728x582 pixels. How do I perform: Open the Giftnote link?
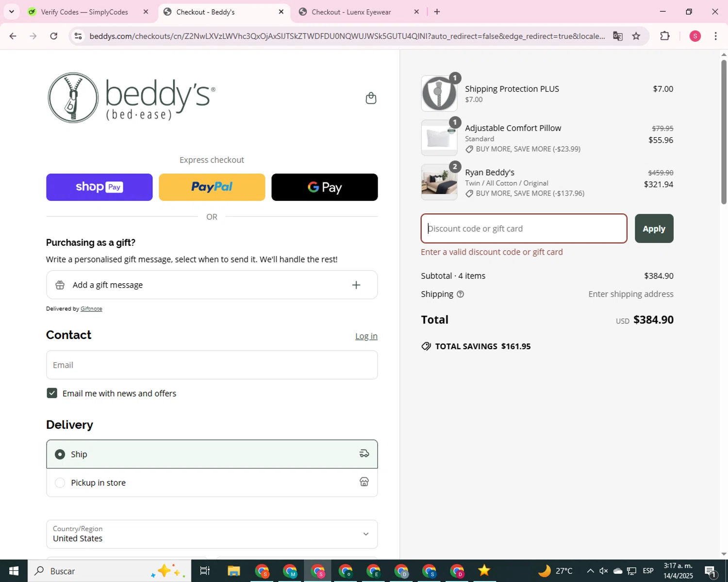click(x=91, y=309)
